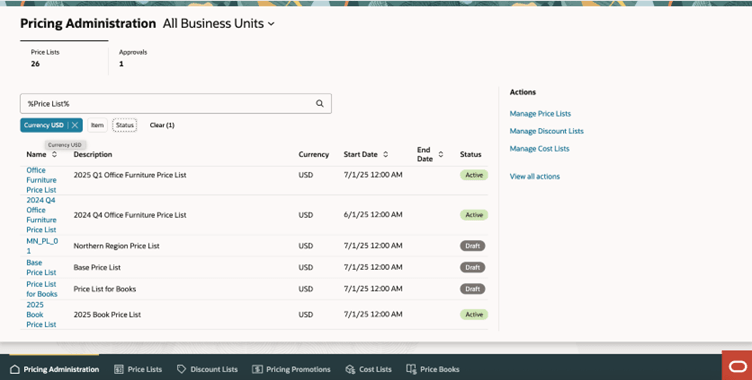Sort by Start Date column arrows
This screenshot has height=380, width=752.
click(x=386, y=154)
